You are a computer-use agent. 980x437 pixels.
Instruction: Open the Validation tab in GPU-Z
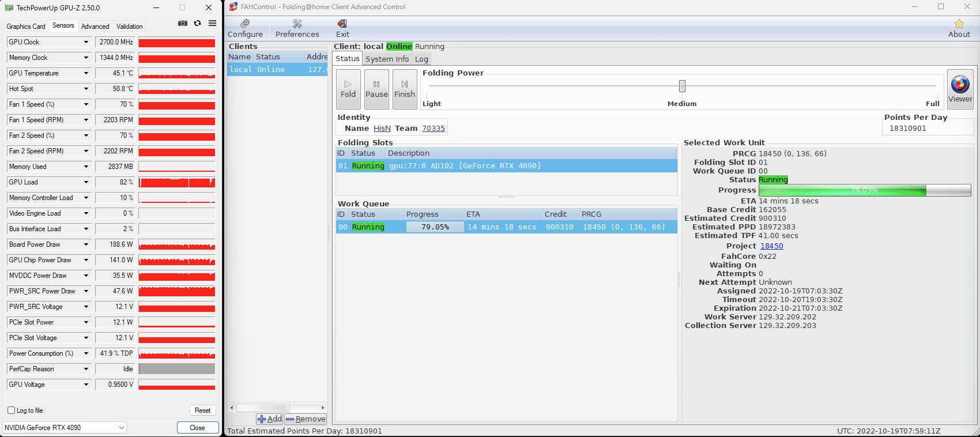(x=130, y=27)
